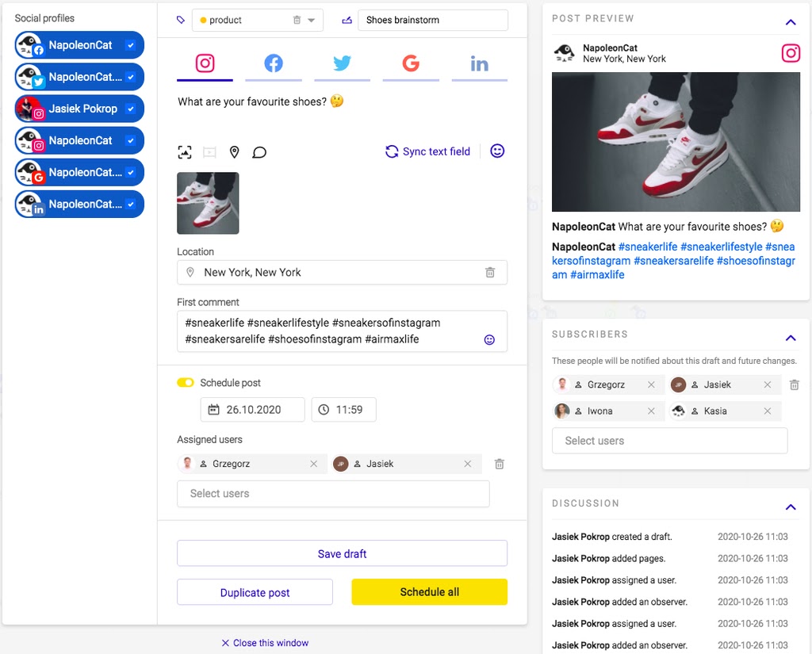Delete the New York location with trash icon
The image size is (812, 654).
(x=490, y=273)
